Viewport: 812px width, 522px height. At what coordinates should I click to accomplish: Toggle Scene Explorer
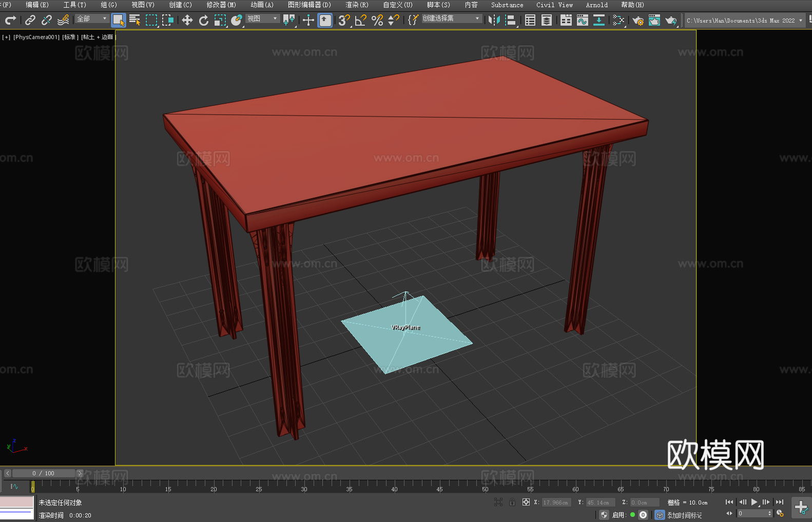pyautogui.click(x=530, y=20)
